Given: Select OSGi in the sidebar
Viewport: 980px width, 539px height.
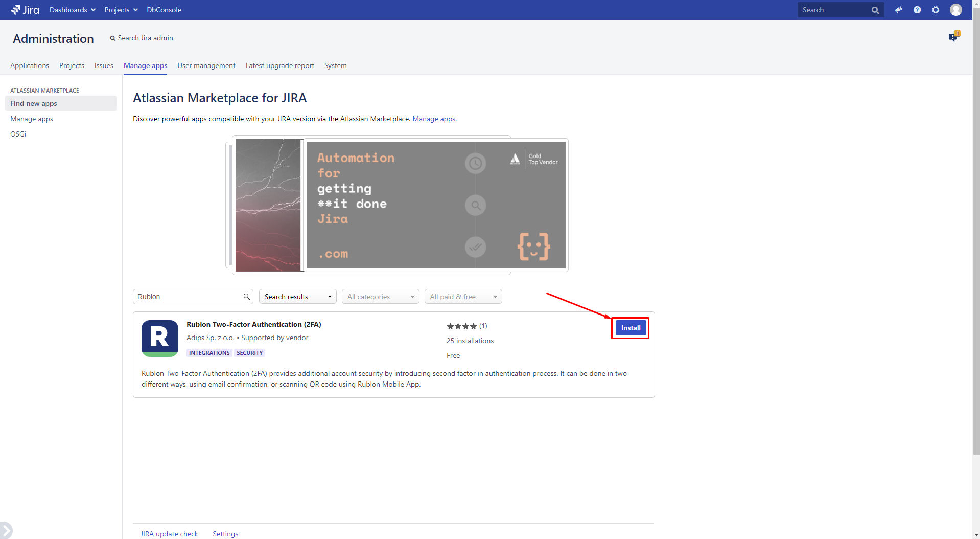Looking at the screenshot, I should coord(18,134).
